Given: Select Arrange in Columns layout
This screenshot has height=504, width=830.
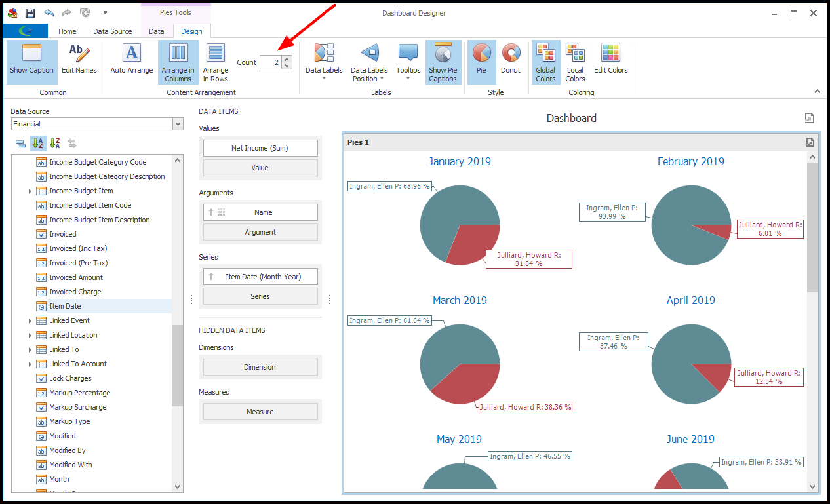Looking at the screenshot, I should click(178, 62).
